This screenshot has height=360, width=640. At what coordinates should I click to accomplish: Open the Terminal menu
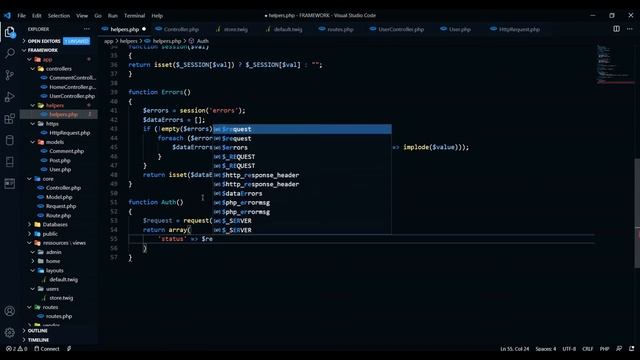point(134,16)
